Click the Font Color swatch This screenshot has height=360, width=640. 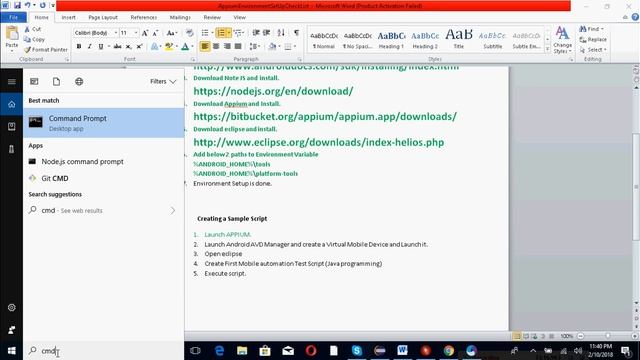pyautogui.click(x=185, y=47)
